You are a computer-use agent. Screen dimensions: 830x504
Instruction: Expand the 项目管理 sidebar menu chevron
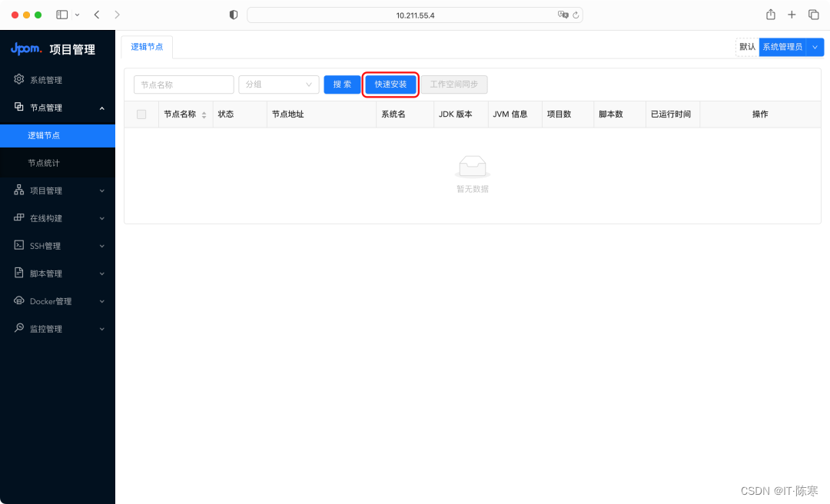click(102, 191)
